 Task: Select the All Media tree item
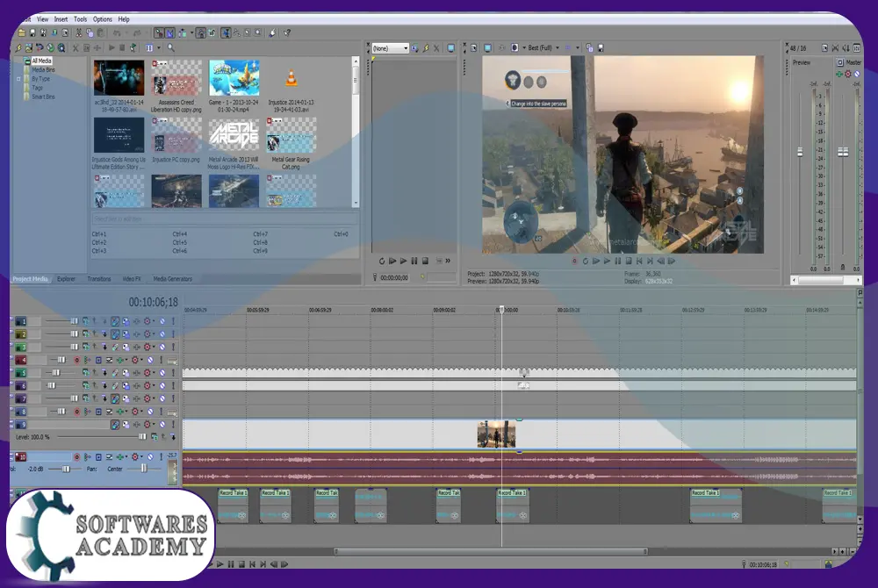coord(41,61)
